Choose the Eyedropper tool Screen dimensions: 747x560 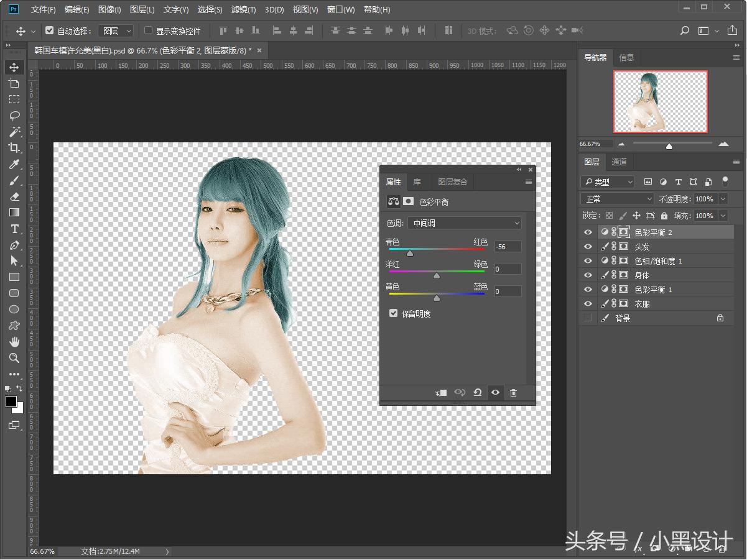[x=14, y=164]
